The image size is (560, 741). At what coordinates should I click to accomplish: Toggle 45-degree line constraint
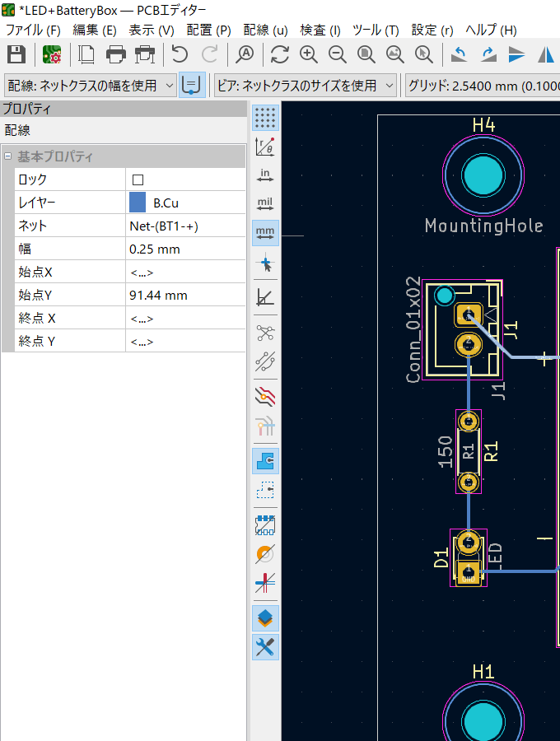[265, 297]
